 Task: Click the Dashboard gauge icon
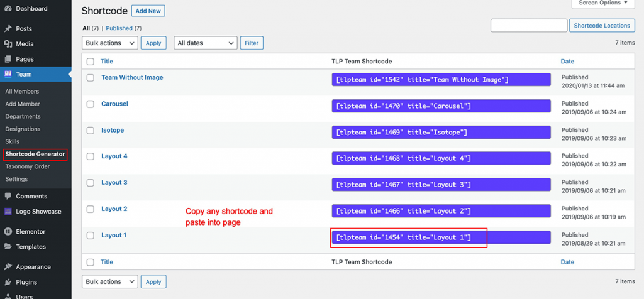tap(8, 9)
